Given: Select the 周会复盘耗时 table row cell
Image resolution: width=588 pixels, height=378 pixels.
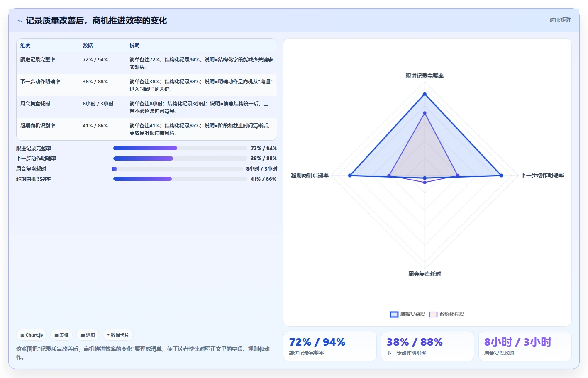Looking at the screenshot, I should (x=35, y=104).
